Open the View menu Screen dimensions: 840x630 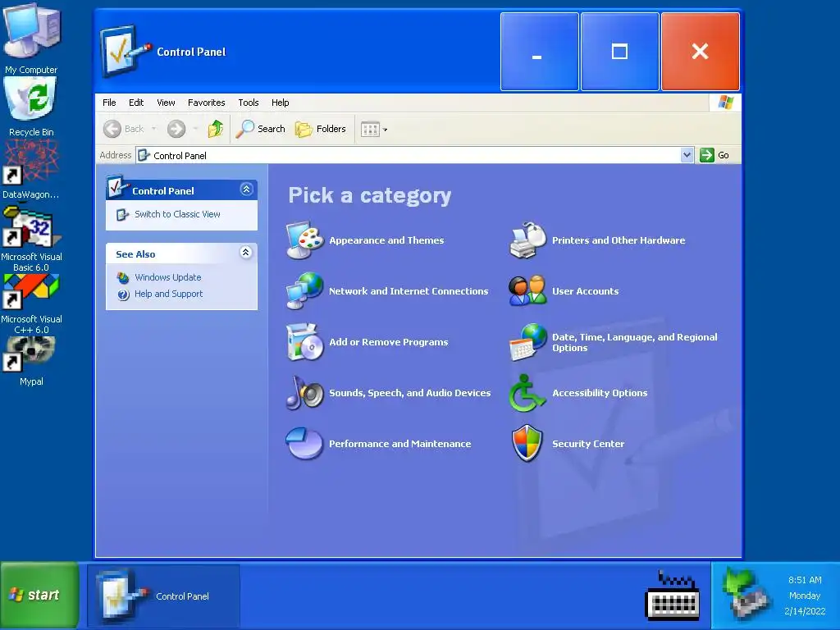[x=166, y=103]
